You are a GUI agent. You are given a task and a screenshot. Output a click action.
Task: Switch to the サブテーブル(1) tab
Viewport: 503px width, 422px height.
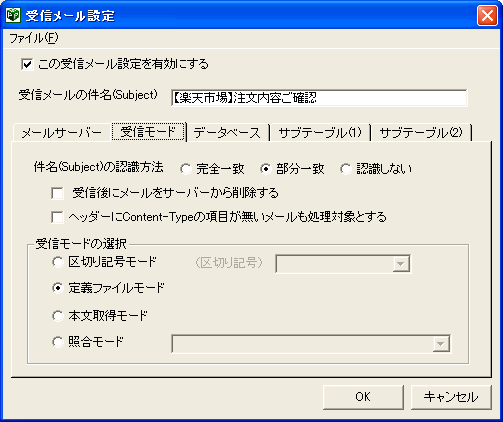coord(320,133)
